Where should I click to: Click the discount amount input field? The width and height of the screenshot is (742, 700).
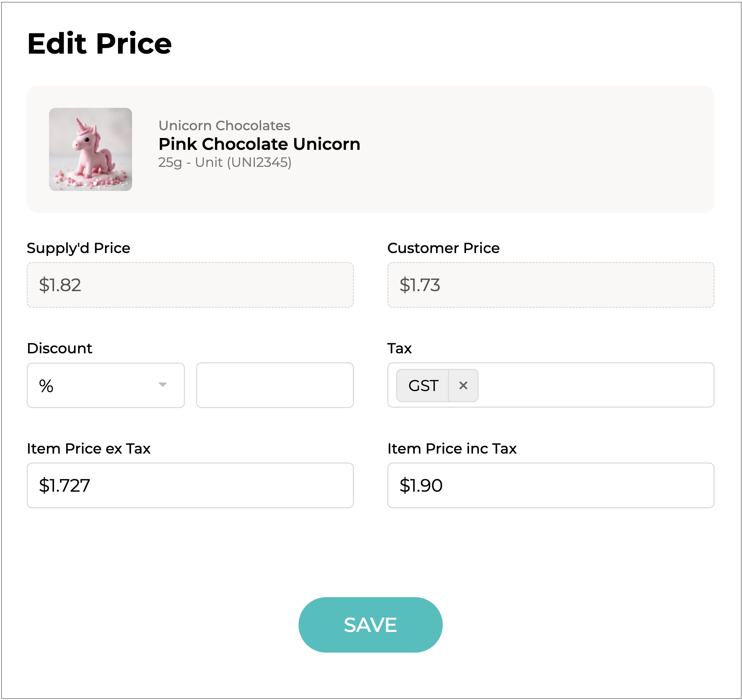[275, 385]
